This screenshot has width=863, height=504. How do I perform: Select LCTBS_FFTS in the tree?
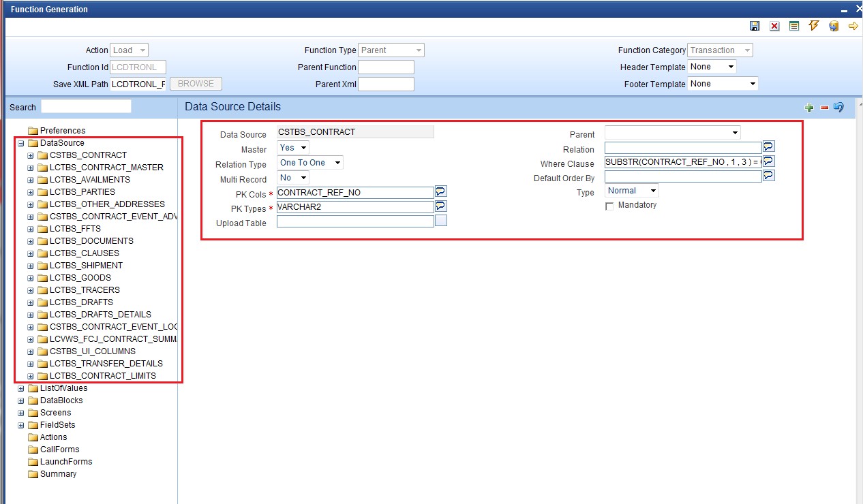75,229
